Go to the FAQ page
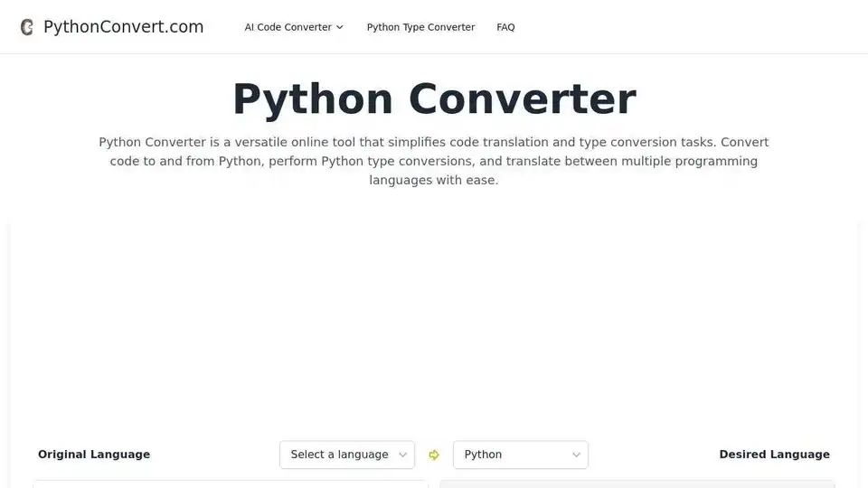 [505, 27]
